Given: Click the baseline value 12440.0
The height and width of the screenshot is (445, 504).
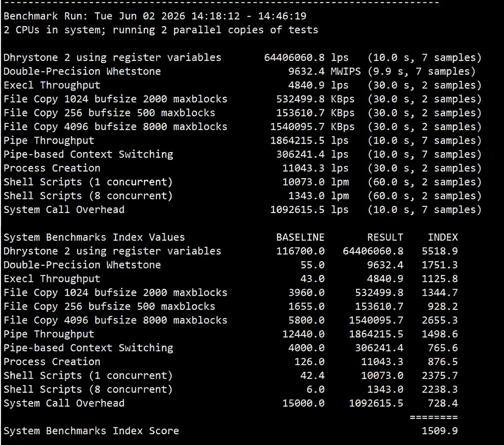Looking at the screenshot, I should 303,334.
